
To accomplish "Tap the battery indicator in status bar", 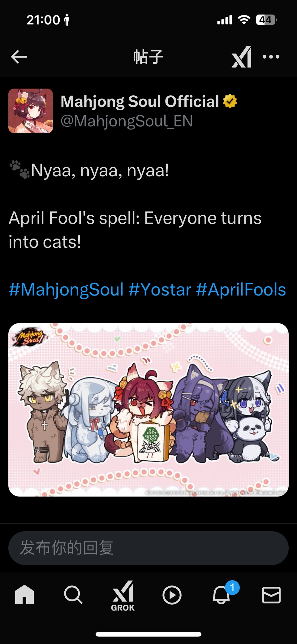I will [266, 20].
